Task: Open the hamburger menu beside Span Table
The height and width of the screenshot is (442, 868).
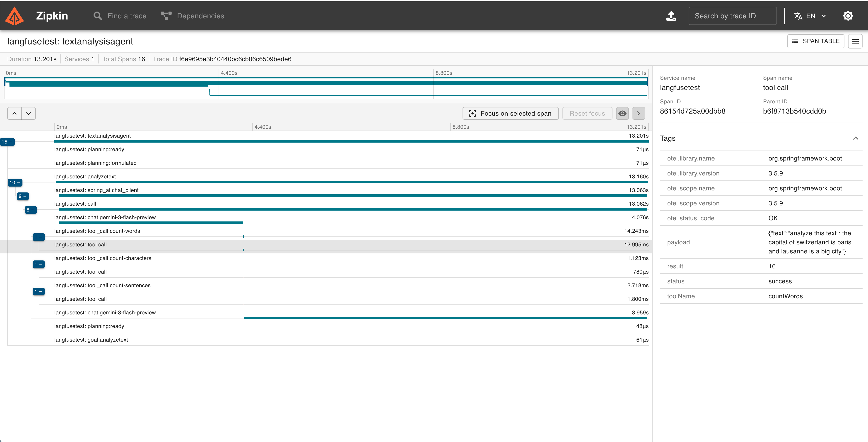Action: [855, 41]
